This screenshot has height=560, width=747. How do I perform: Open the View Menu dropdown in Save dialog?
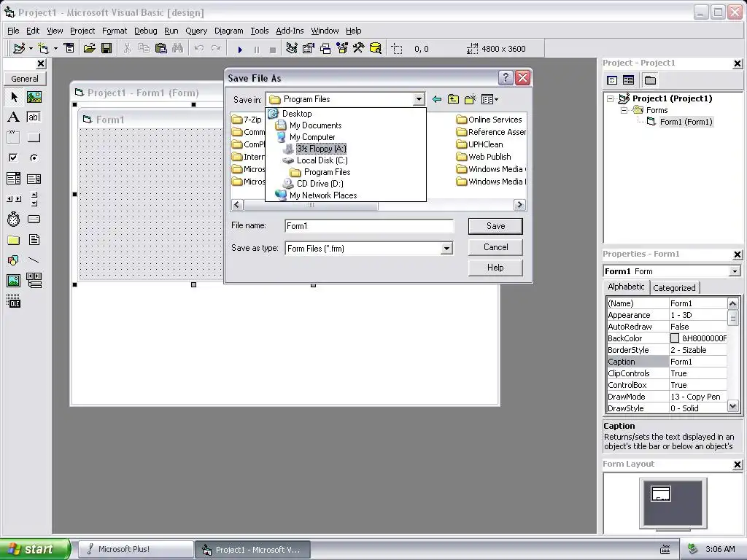489,99
